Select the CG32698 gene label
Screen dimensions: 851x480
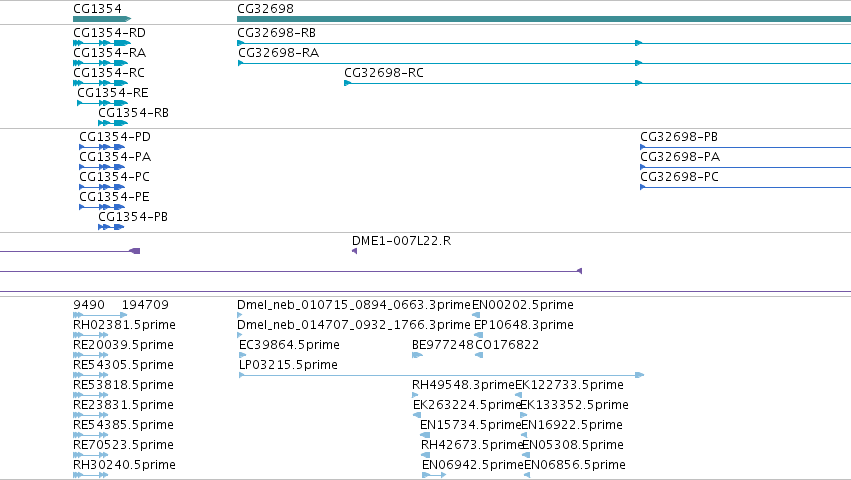click(265, 9)
